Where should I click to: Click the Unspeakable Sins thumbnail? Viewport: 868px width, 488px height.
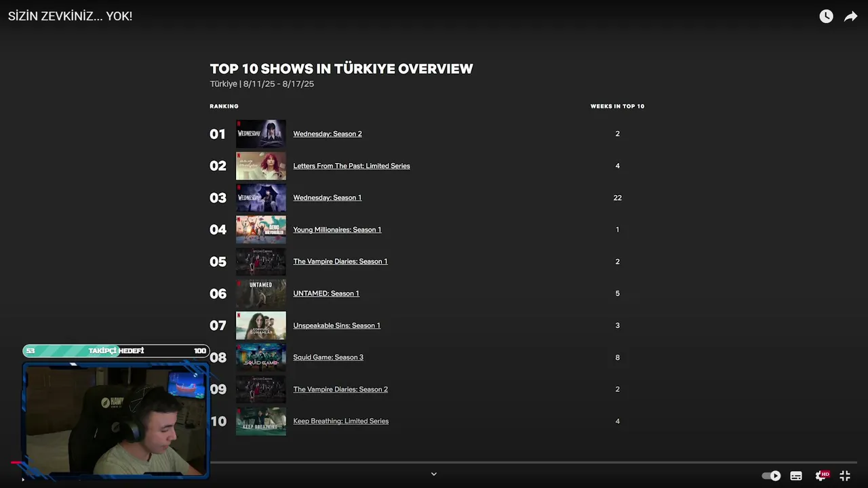pyautogui.click(x=261, y=325)
